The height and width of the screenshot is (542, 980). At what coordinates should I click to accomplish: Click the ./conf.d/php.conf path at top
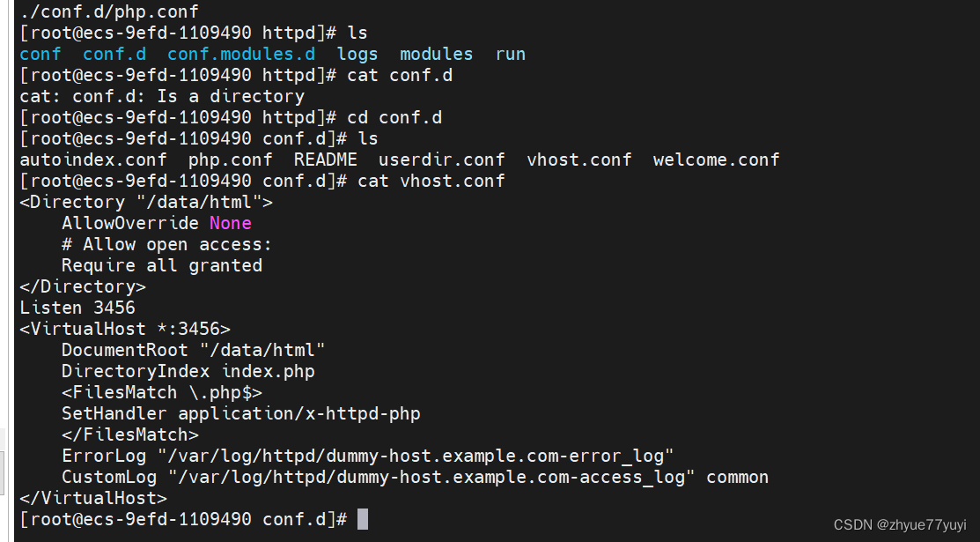click(x=108, y=12)
